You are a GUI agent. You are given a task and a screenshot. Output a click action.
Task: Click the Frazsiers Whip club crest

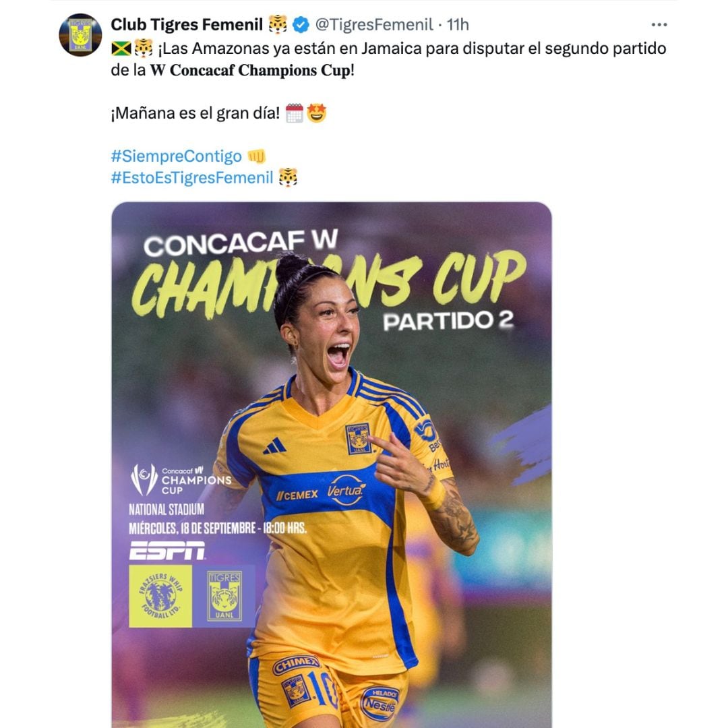[x=160, y=596]
